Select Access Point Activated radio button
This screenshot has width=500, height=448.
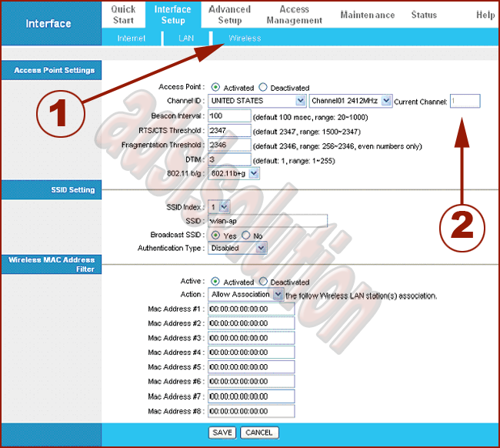[x=215, y=88]
